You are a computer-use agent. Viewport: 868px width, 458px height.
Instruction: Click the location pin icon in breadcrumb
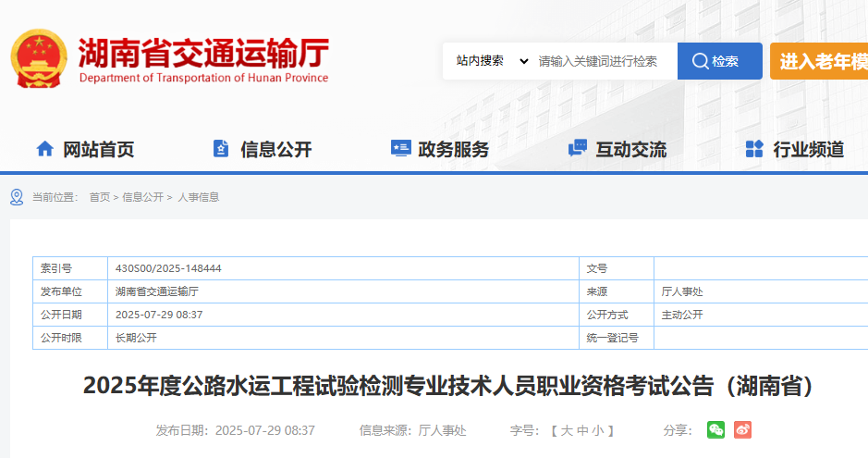pos(17,197)
